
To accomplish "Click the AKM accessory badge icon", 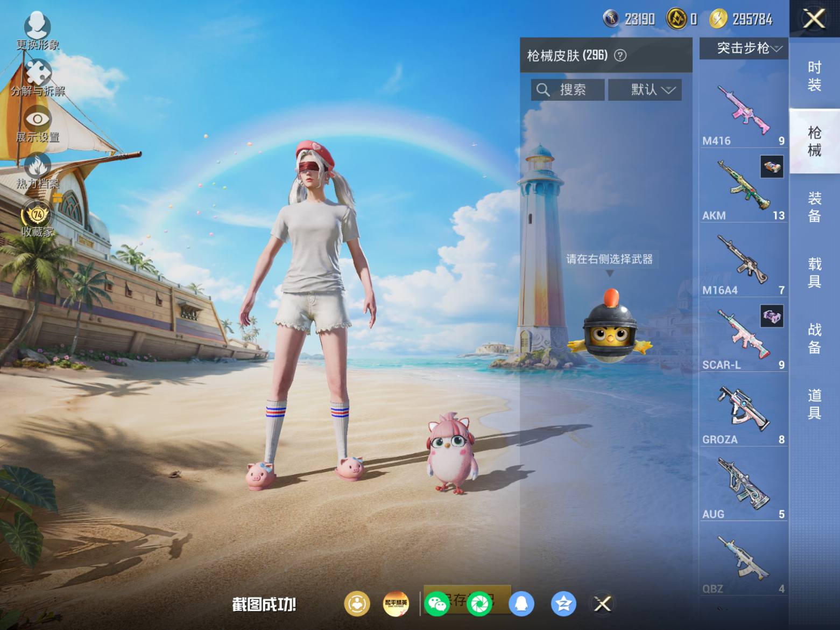I will point(772,167).
